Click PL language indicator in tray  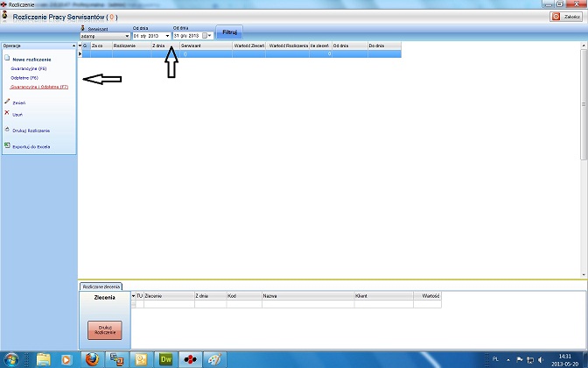coord(495,359)
